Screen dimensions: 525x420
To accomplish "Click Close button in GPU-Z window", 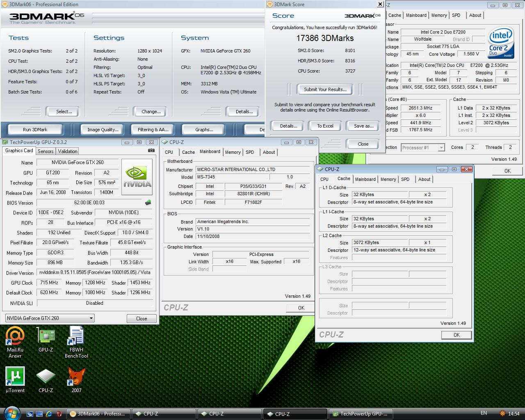I will coord(141,319).
